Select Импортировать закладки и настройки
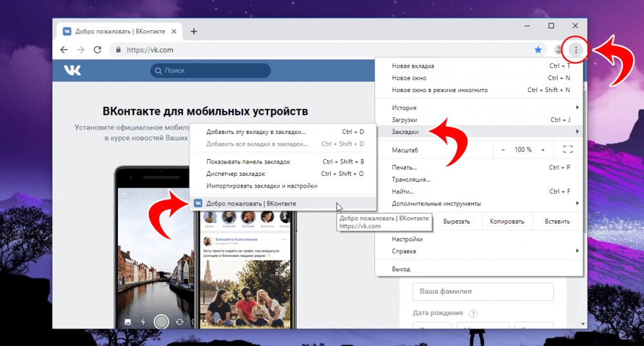644x346 pixels. tap(283, 186)
